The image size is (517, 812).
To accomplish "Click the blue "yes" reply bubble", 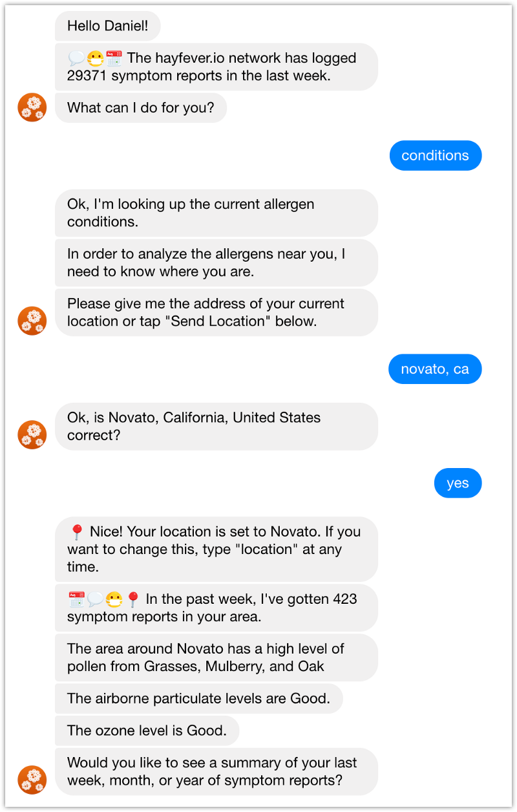I will point(458,483).
